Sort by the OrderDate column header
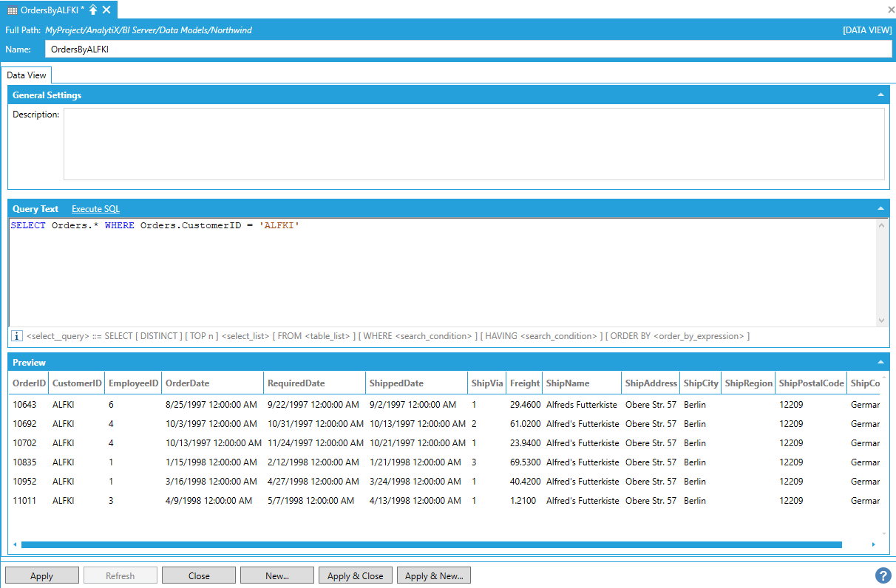896x588 pixels. coord(211,383)
